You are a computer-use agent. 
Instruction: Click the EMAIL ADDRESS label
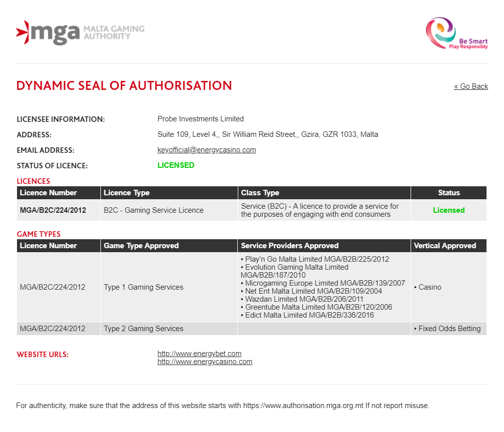45,150
